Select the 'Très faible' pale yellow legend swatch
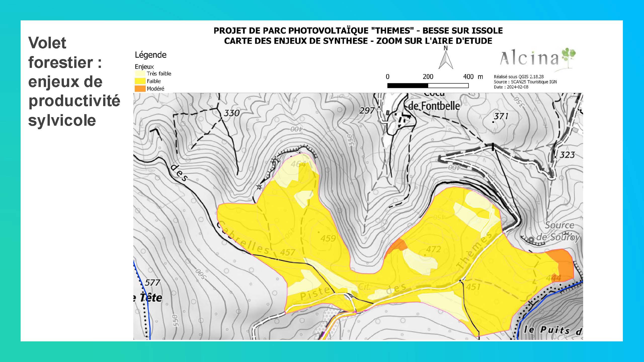The height and width of the screenshot is (362, 644). coord(140,74)
